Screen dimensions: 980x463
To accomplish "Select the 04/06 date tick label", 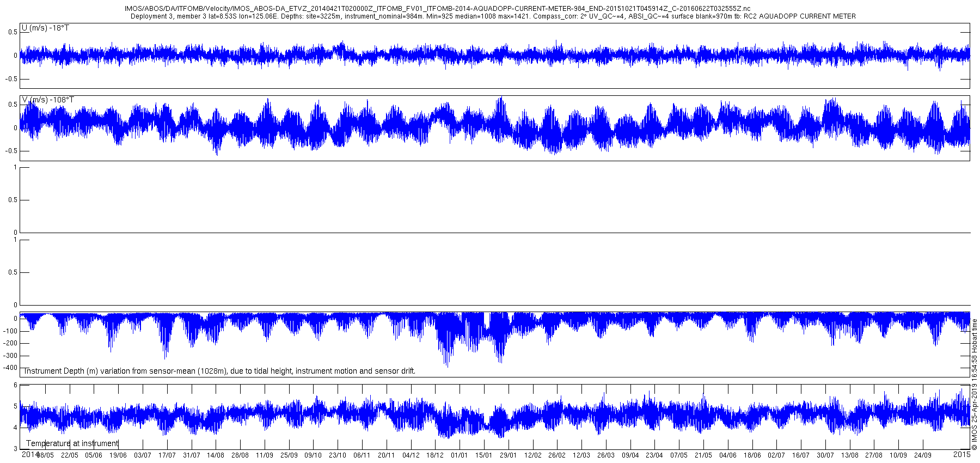I will pyautogui.click(x=728, y=455).
